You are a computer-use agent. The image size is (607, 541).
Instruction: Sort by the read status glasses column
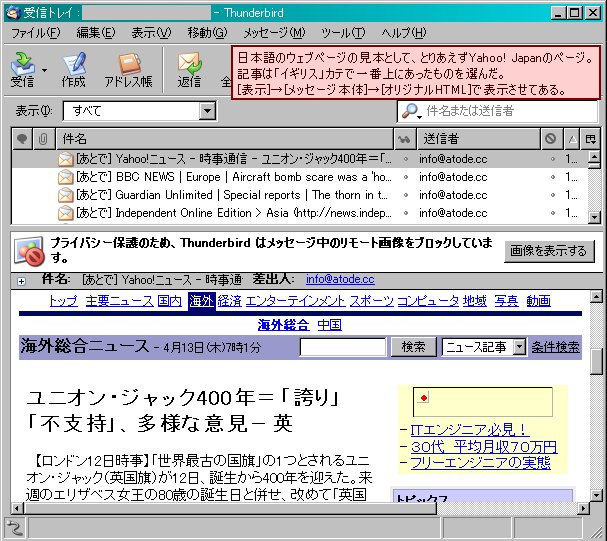tap(405, 139)
